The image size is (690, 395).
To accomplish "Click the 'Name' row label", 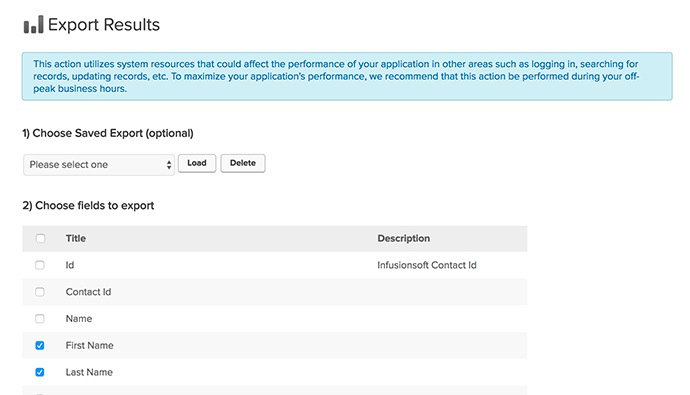I will [79, 319].
